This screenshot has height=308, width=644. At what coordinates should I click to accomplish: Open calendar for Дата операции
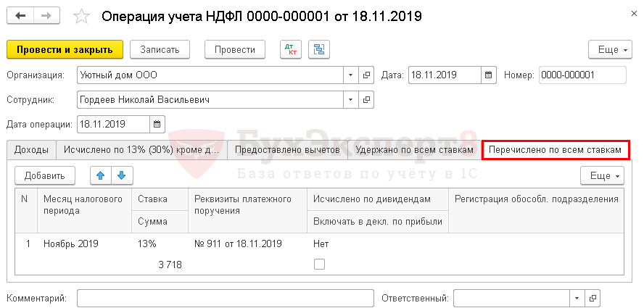[x=157, y=124]
